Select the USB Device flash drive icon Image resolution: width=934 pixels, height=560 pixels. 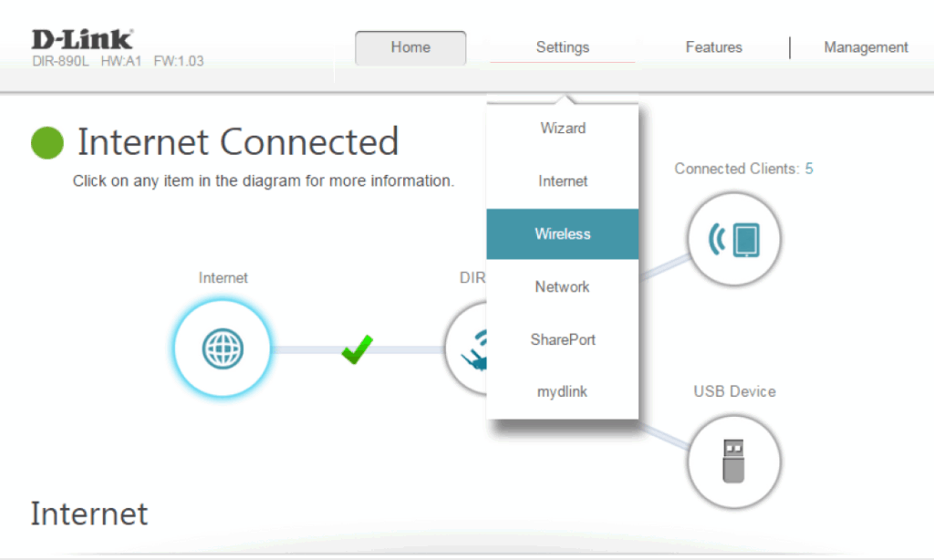coord(733,461)
